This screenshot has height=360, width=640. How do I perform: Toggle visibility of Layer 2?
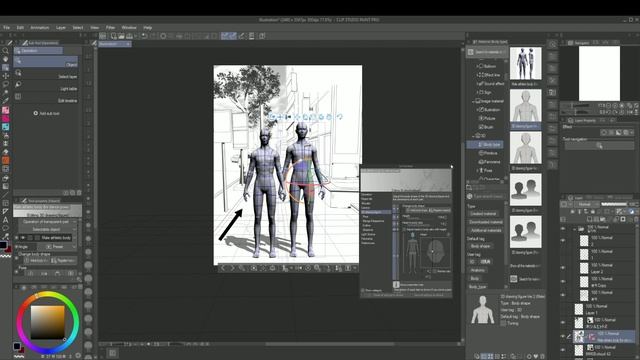point(563,268)
